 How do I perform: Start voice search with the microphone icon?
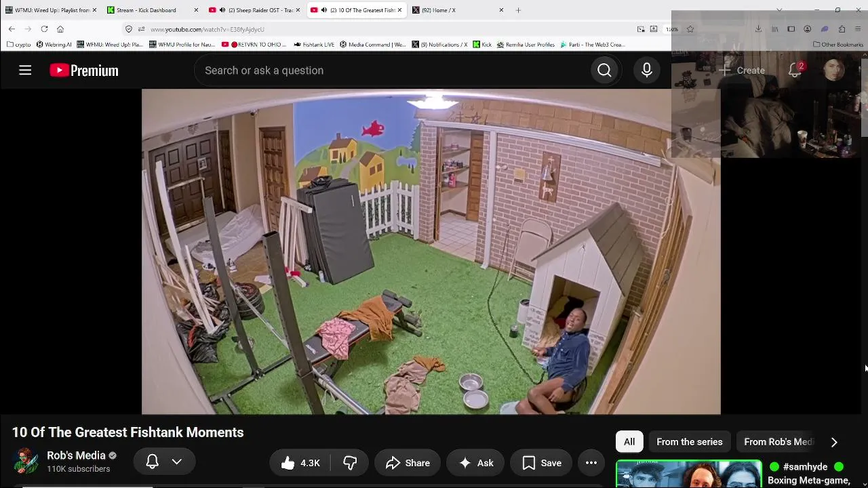(647, 70)
